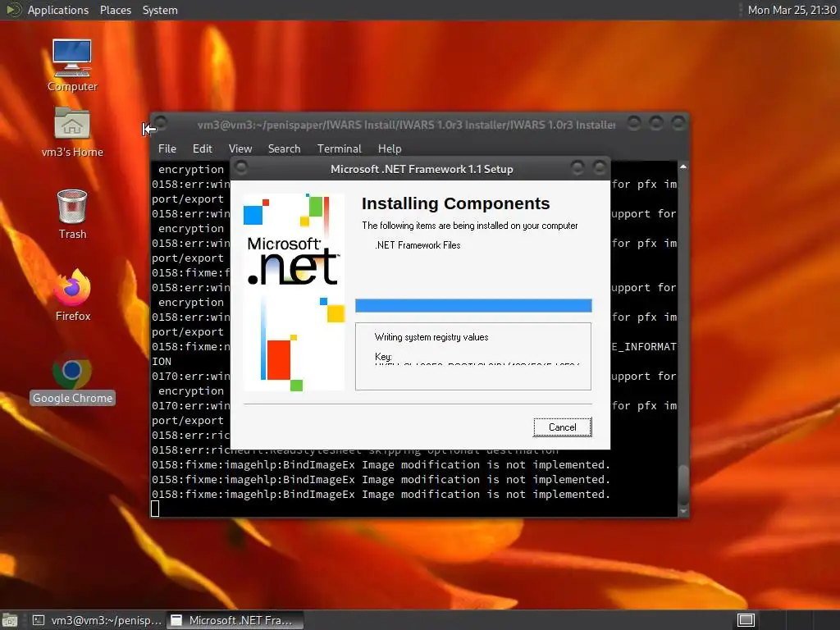The height and width of the screenshot is (630, 840).
Task: Click the 'Key:' label in status box
Action: point(383,356)
